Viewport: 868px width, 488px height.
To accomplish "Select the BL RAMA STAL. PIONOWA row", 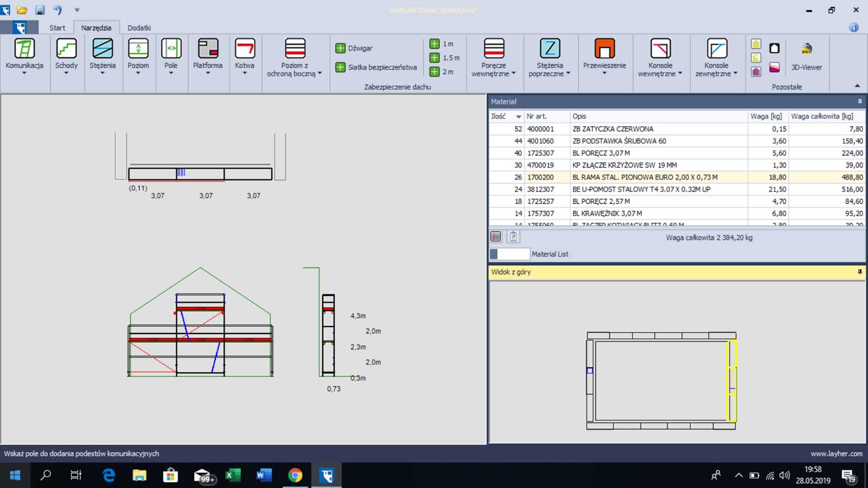I will [644, 177].
